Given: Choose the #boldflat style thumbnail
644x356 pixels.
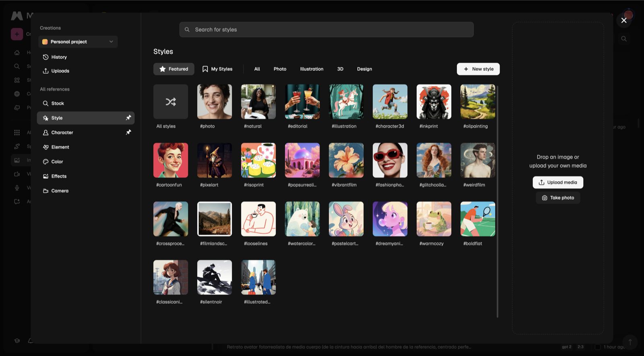Looking at the screenshot, I should coord(478,219).
